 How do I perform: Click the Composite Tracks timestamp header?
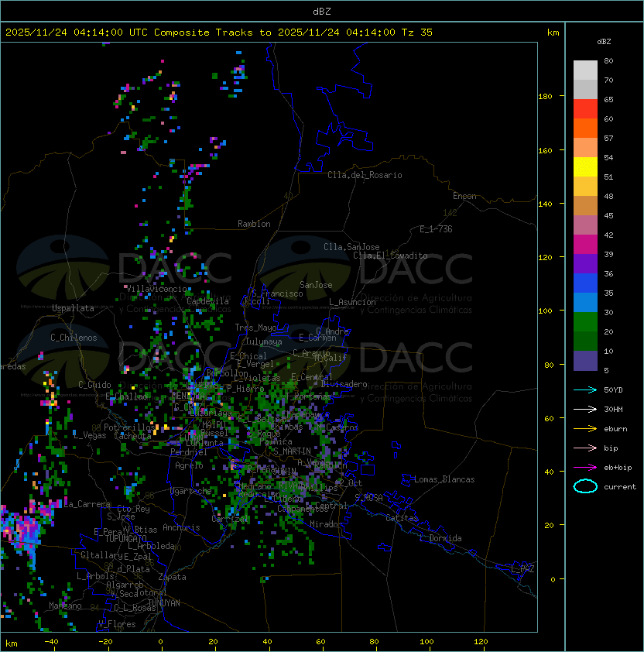pos(219,33)
